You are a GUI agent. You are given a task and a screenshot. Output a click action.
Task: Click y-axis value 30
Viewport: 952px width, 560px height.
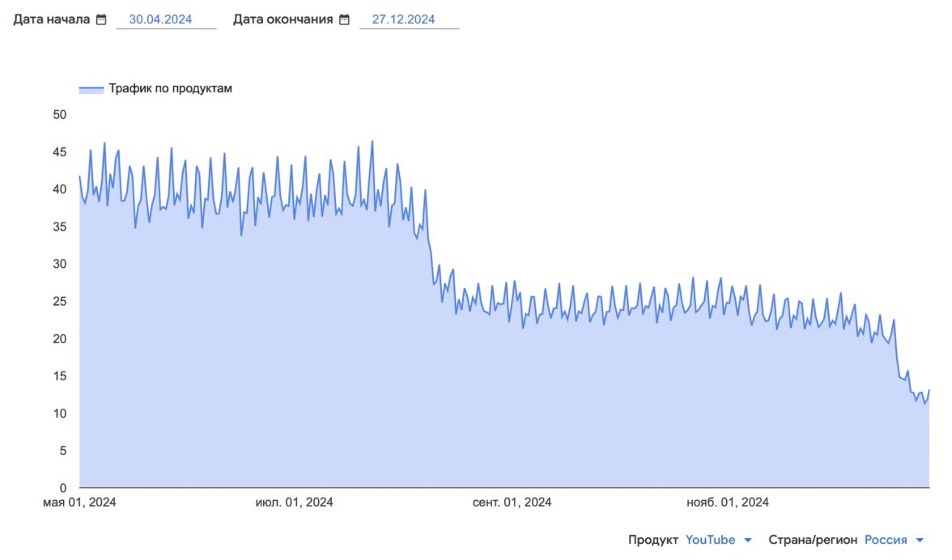(60, 264)
